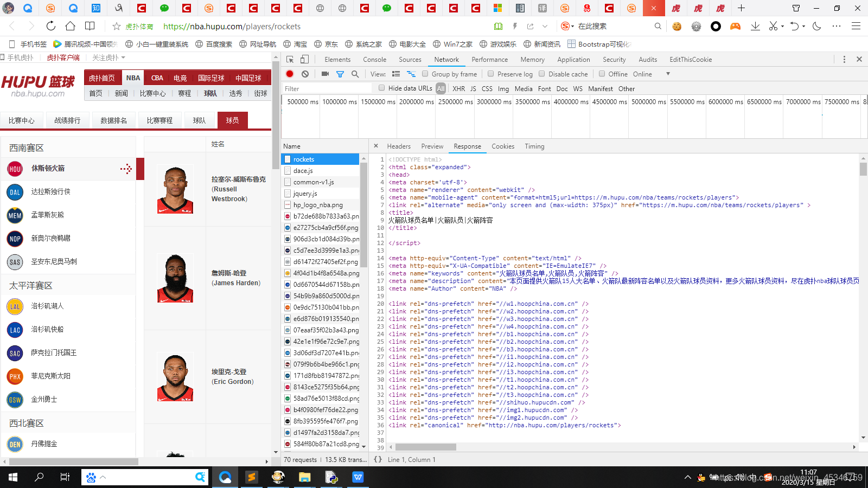Reload the page in the browser
The width and height of the screenshot is (868, 488).
pyautogui.click(x=51, y=25)
